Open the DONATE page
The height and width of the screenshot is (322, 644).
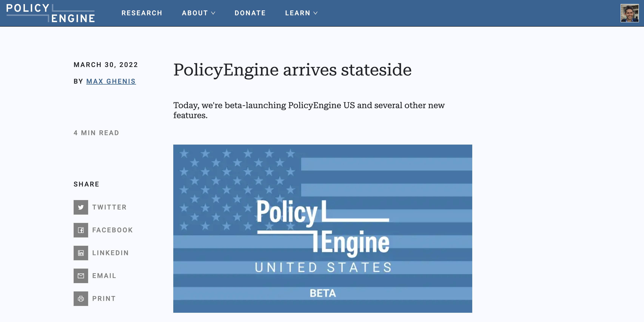pos(250,13)
